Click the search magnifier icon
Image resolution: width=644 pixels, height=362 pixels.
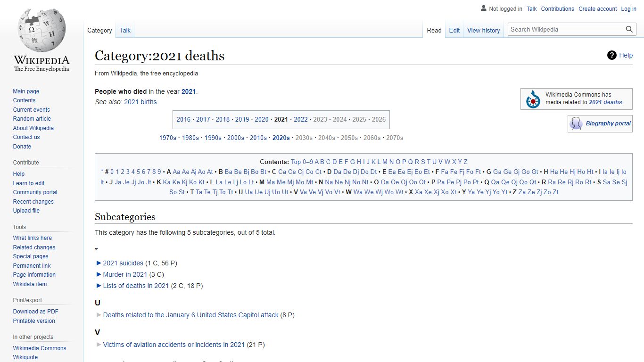(629, 29)
